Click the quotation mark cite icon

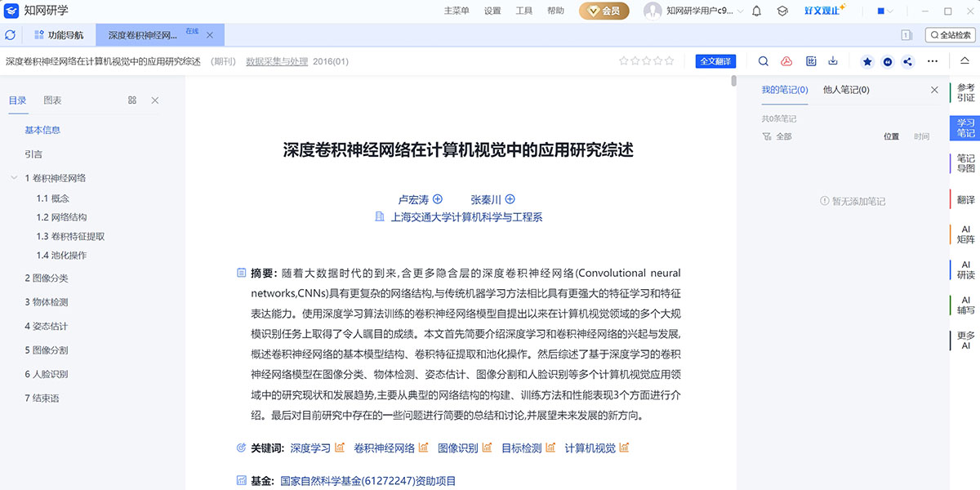tap(888, 61)
